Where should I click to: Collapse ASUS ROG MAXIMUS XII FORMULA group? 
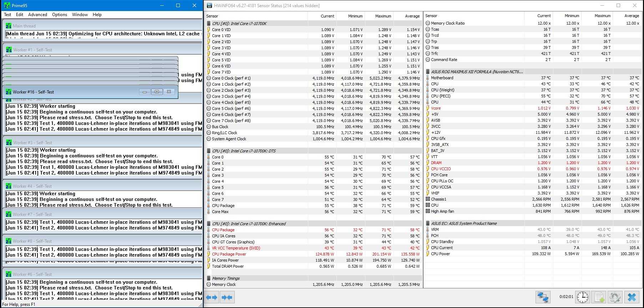(x=428, y=72)
